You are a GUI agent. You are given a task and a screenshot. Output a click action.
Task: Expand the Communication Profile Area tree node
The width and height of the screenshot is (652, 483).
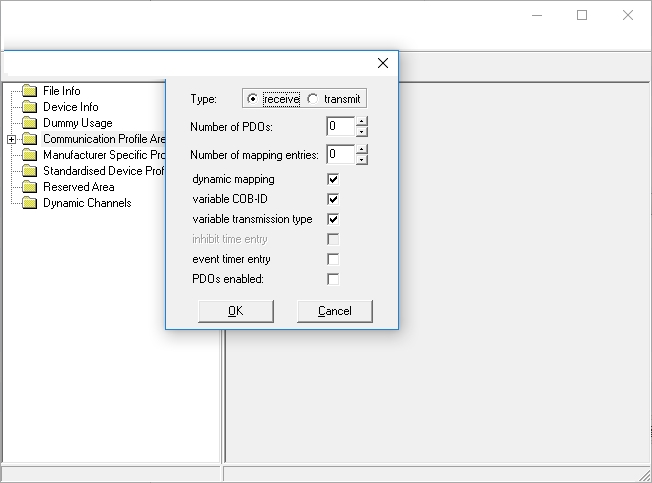coord(11,139)
